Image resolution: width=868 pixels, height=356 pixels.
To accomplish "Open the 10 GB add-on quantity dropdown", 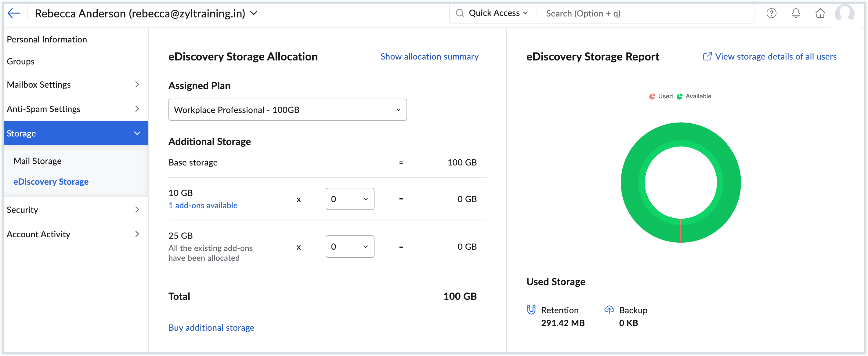I will point(349,199).
